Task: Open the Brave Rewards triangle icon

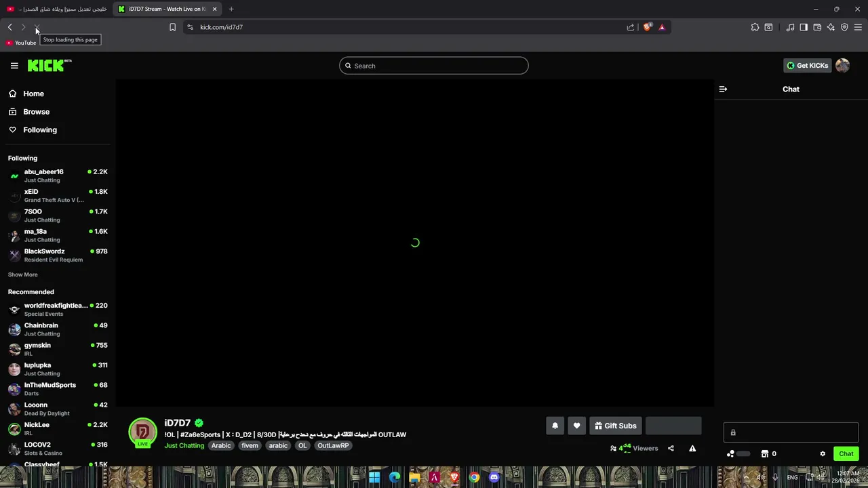Action: click(x=662, y=27)
